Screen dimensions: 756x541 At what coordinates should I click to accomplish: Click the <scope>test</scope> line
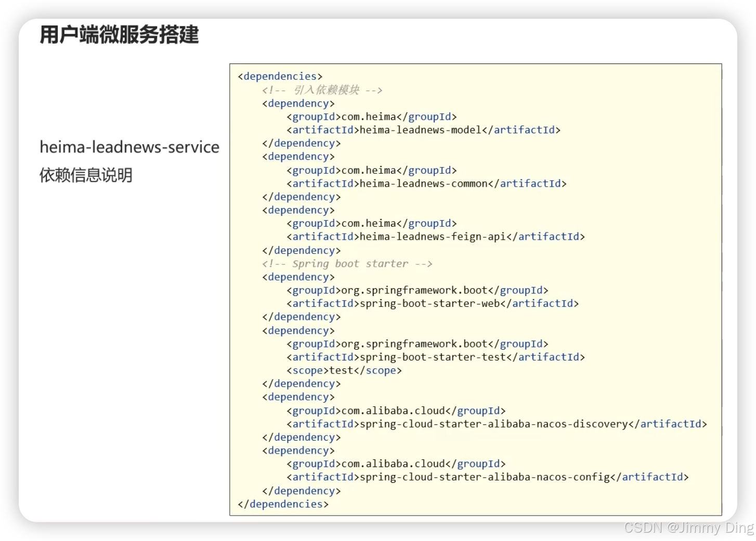pyautogui.click(x=344, y=370)
